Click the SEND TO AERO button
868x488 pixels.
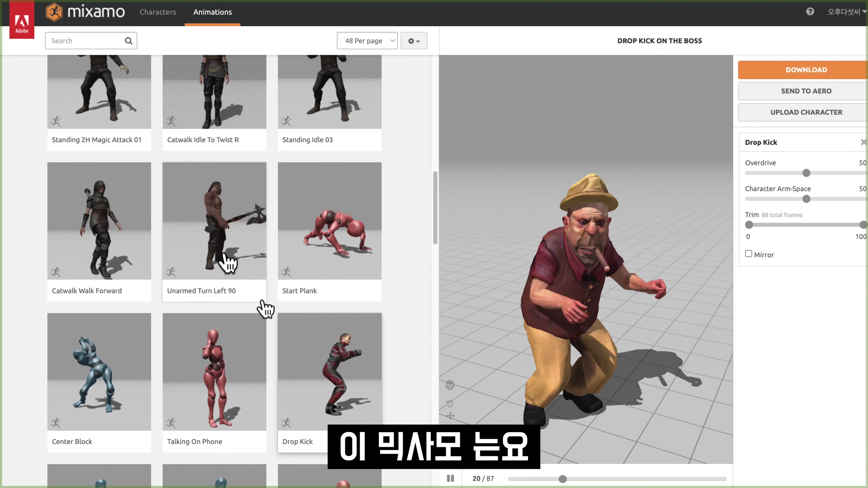[x=803, y=91]
